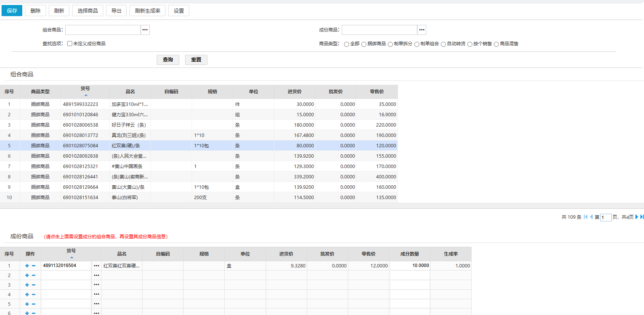Jump to last page of combo products

click(x=642, y=217)
